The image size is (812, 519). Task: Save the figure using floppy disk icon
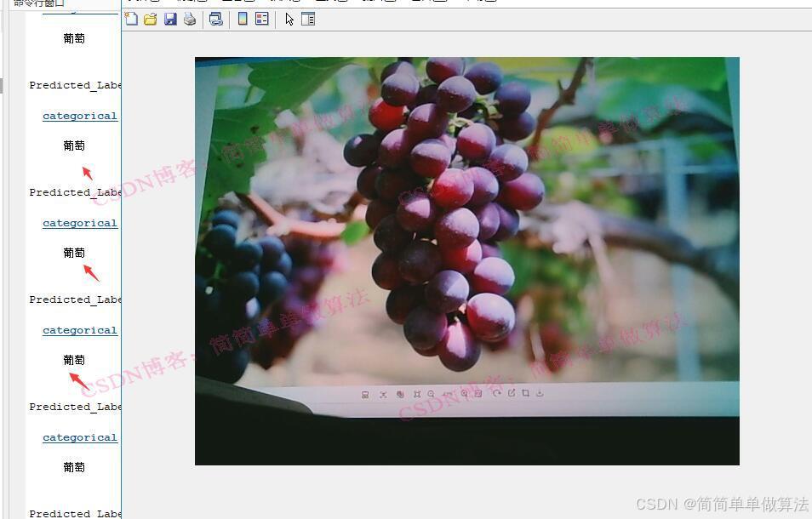tap(170, 20)
